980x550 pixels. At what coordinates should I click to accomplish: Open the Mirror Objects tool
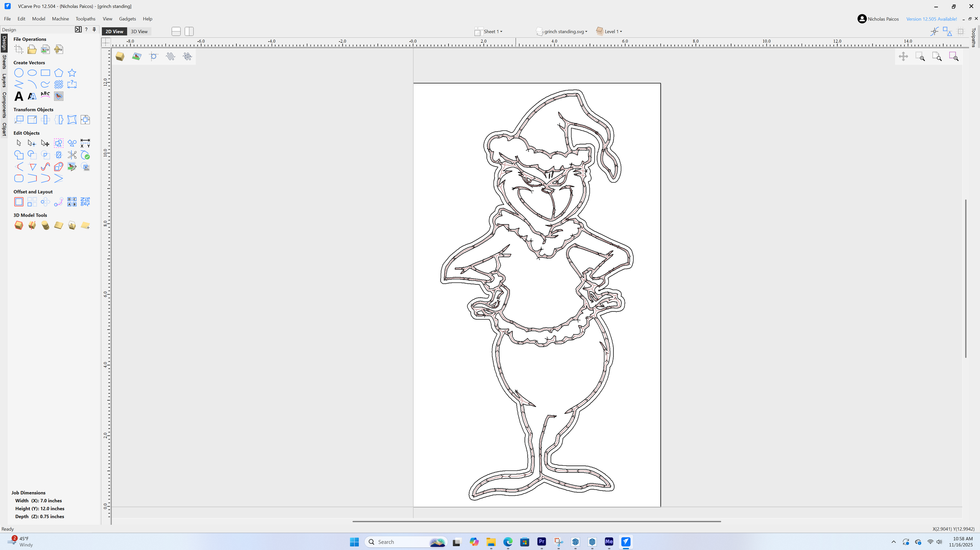coord(59,119)
